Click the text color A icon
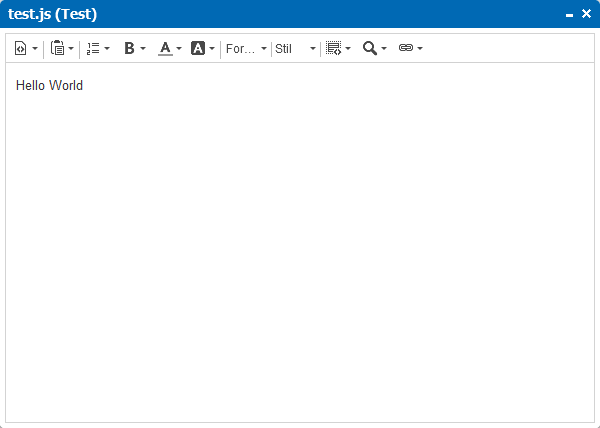The image size is (600, 428). tap(165, 49)
